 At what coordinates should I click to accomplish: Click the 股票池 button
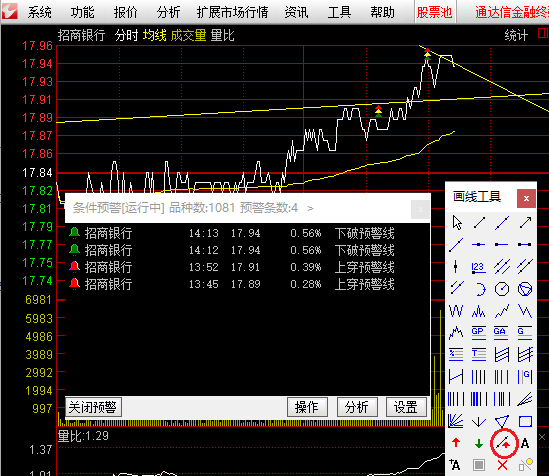434,13
